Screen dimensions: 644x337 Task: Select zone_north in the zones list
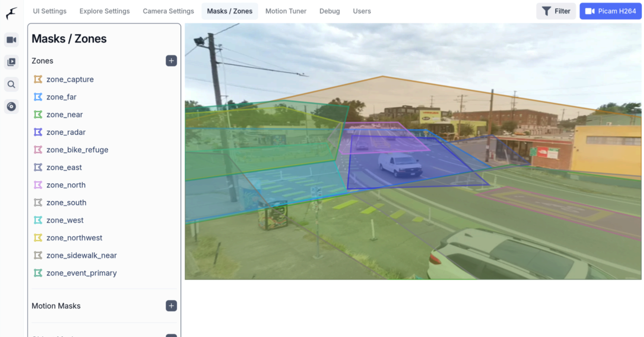coord(66,185)
